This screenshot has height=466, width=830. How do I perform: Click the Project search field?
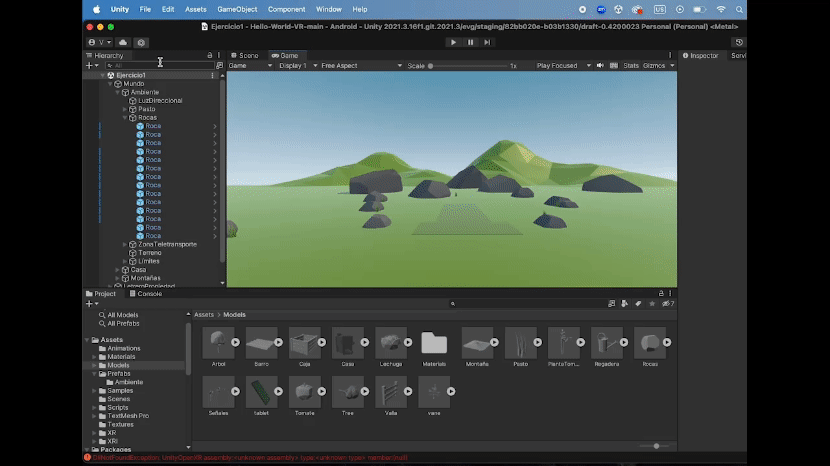527,304
